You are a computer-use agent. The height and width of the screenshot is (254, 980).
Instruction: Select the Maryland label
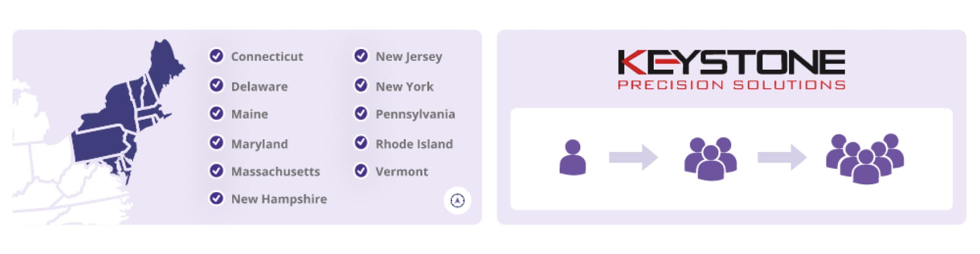tap(259, 144)
